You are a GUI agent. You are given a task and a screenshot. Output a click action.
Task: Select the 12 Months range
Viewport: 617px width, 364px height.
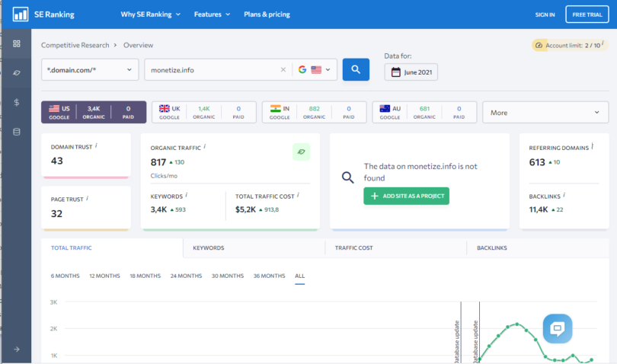(x=104, y=276)
